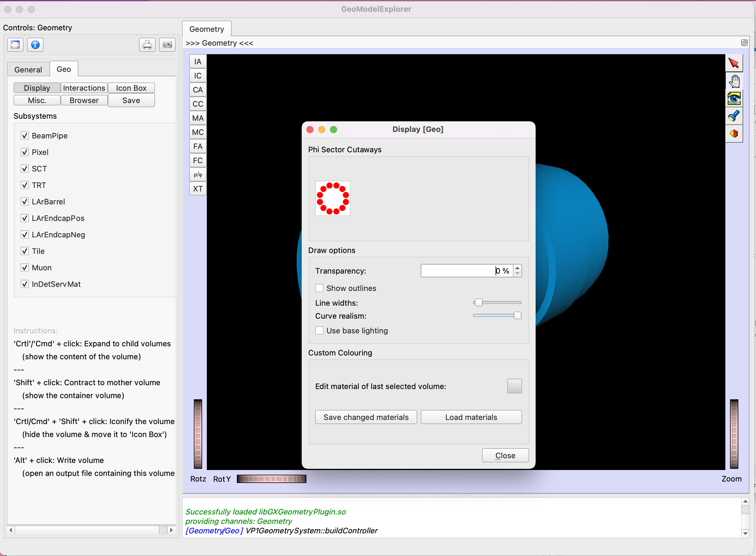
Task: Enable Use base lighting option
Action: tap(319, 330)
